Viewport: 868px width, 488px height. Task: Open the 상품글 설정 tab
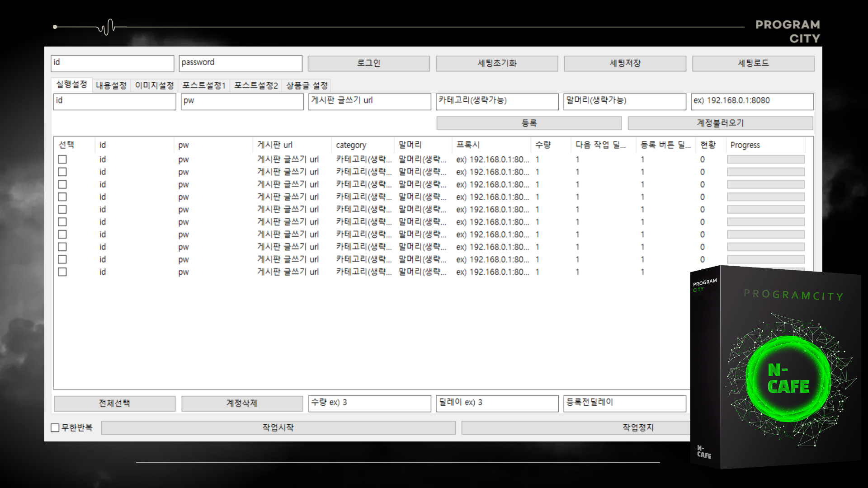click(x=307, y=85)
